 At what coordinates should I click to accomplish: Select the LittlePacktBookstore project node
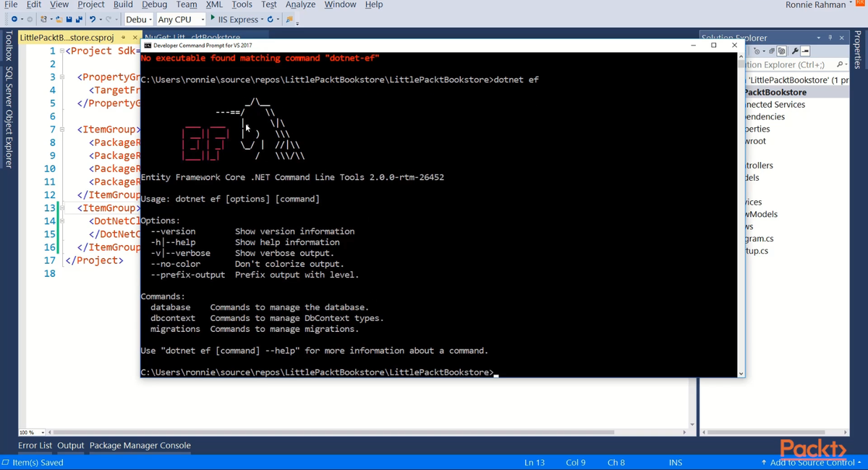point(775,92)
